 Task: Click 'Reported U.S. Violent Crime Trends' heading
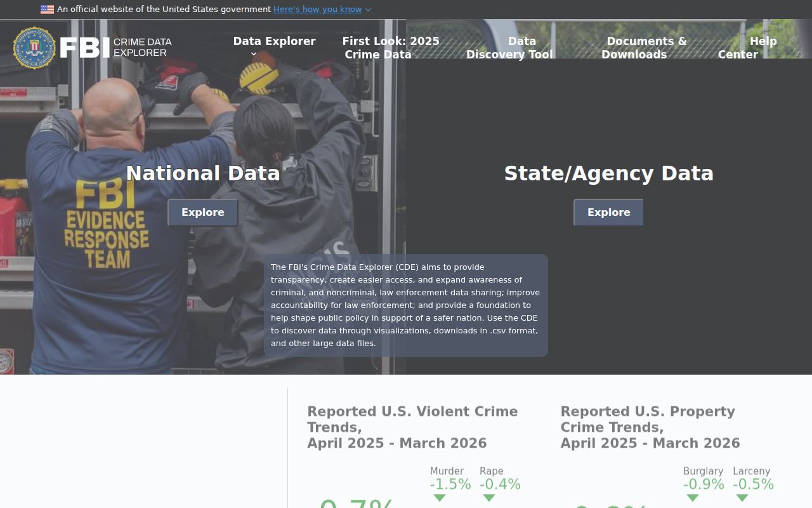point(412,427)
